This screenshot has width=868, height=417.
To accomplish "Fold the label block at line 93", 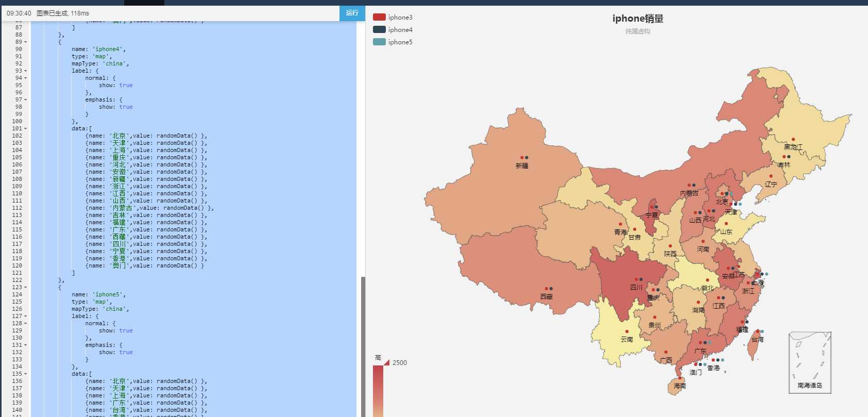I will (x=26, y=71).
